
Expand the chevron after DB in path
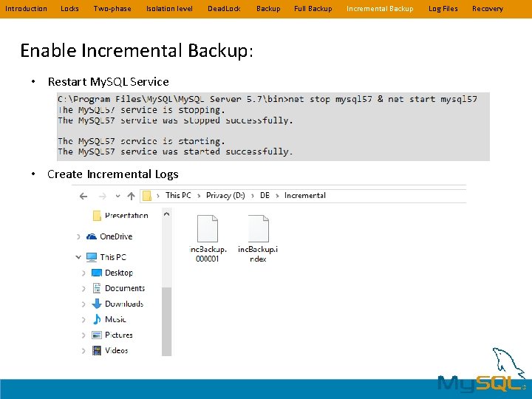tap(277, 196)
